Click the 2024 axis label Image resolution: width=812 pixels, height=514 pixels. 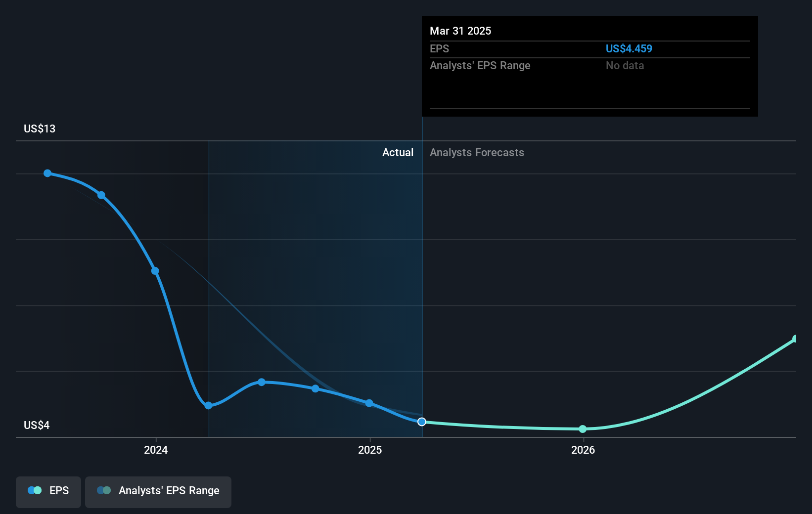[x=156, y=450]
